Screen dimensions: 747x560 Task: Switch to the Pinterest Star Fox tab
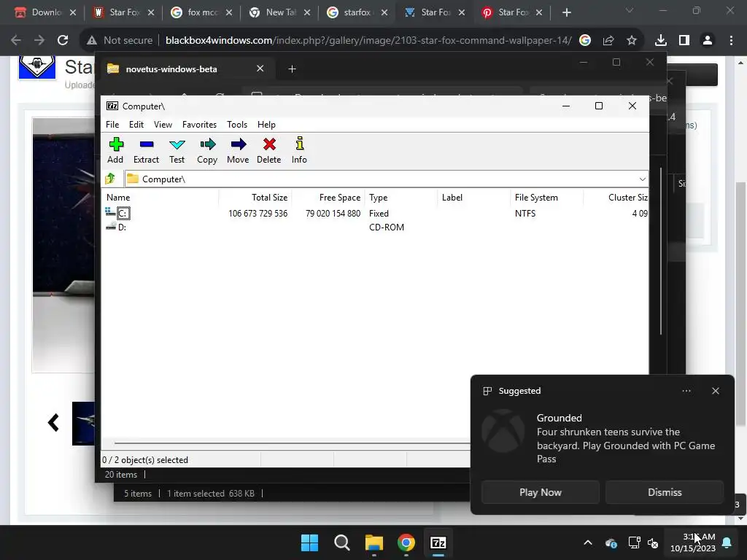[x=513, y=12]
